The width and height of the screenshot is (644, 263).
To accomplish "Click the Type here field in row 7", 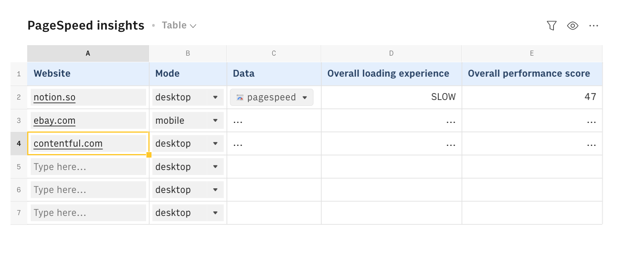I will [x=88, y=213].
